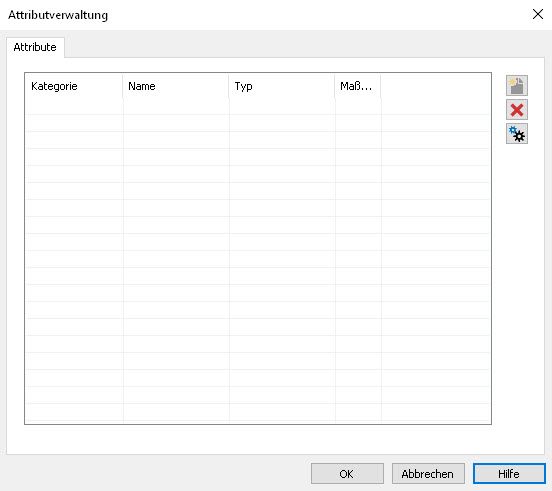Image resolution: width=552 pixels, height=491 pixels.
Task: Select the Attribute tab
Action: pos(35,47)
